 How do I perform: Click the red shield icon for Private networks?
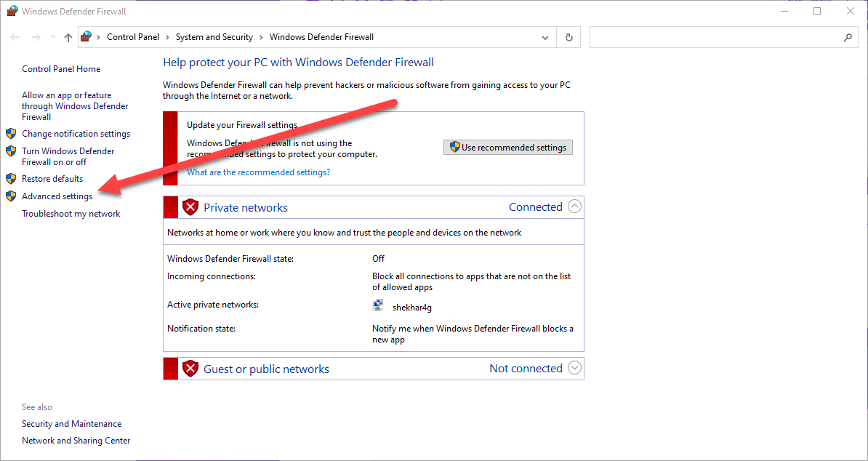[190, 207]
